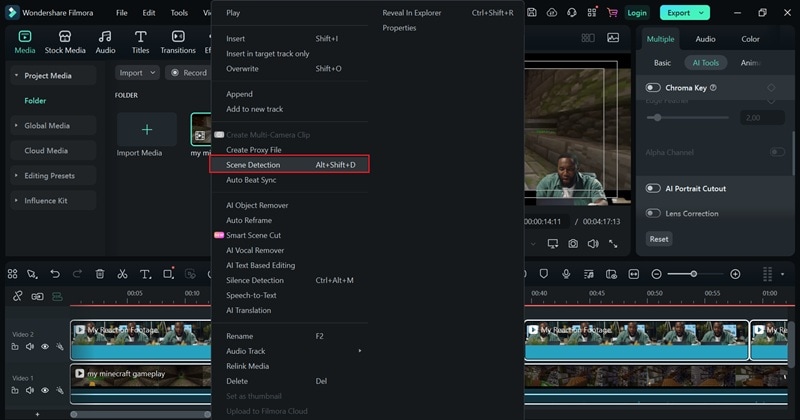
Task: Click the headset support icon
Action: coord(572,13)
